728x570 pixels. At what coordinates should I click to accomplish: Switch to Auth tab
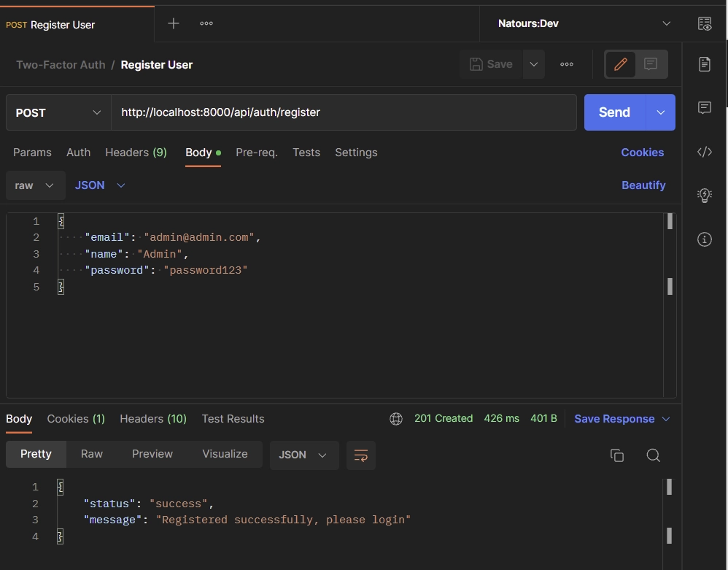point(79,153)
